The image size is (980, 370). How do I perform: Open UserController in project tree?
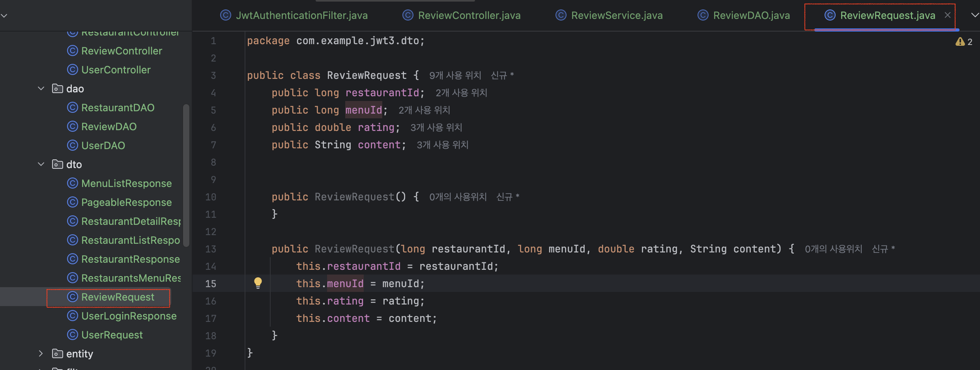(116, 70)
